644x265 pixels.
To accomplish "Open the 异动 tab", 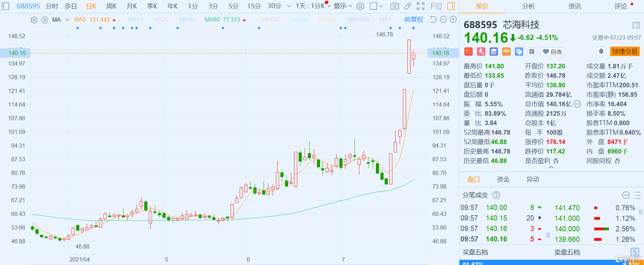I will [533, 179].
